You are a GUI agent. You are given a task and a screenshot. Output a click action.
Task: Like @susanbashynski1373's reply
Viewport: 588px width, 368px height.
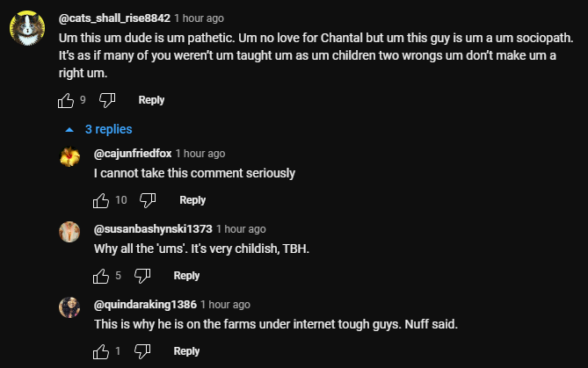tap(101, 276)
